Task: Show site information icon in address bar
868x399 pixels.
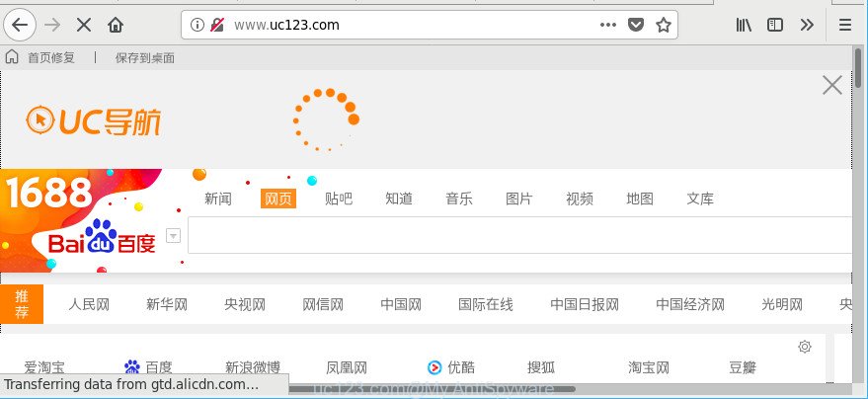Action: click(x=197, y=25)
